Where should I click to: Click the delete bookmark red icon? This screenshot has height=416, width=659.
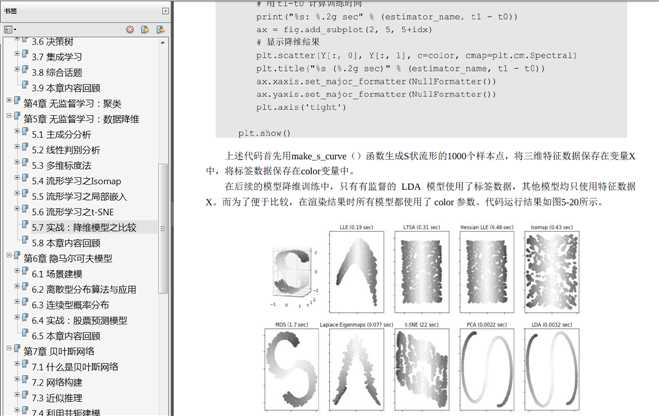tap(130, 29)
